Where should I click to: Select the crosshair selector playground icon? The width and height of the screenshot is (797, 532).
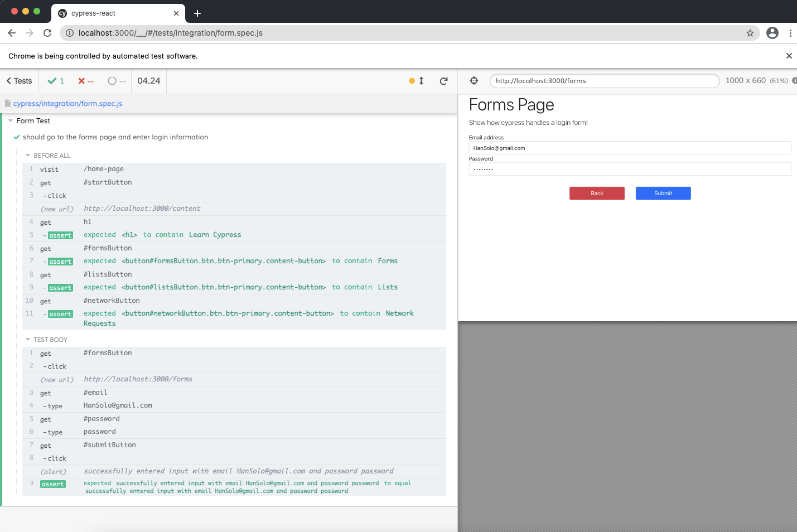tap(474, 81)
